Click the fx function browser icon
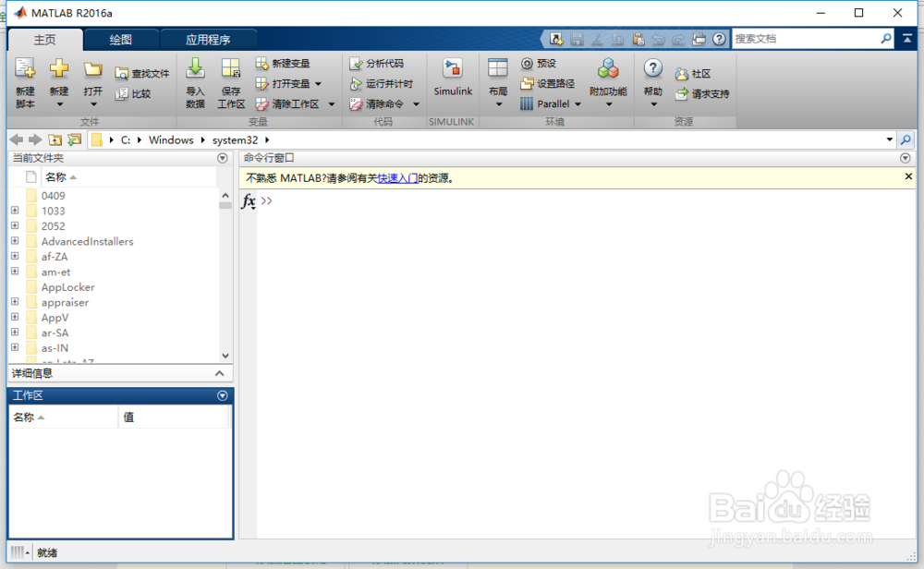The image size is (924, 569). (249, 201)
